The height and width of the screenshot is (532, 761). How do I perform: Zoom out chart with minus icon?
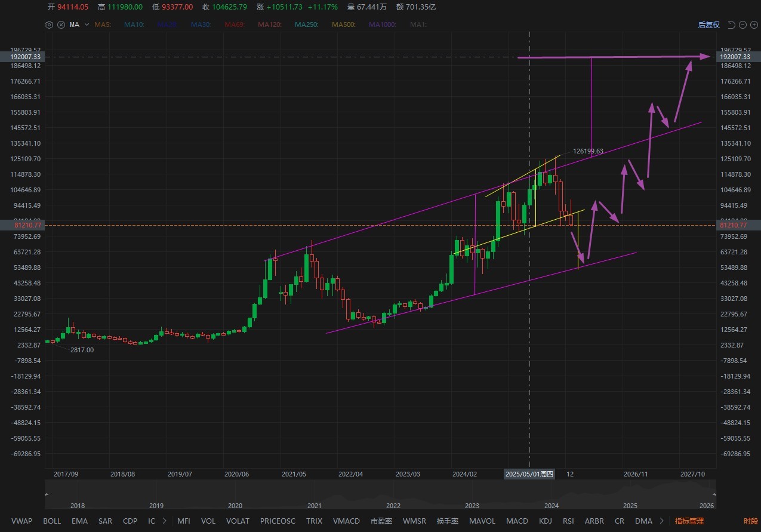[742, 24]
